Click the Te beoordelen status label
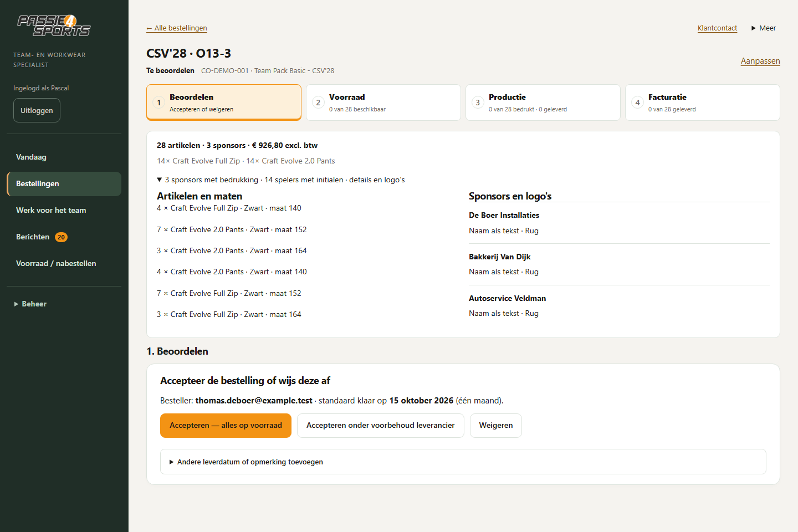This screenshot has height=532, width=798. [x=170, y=71]
